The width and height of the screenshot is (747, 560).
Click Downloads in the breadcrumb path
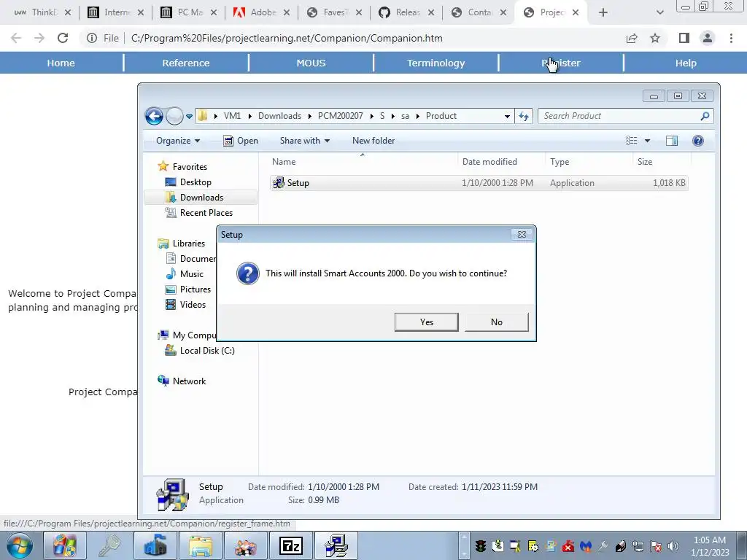279,116
